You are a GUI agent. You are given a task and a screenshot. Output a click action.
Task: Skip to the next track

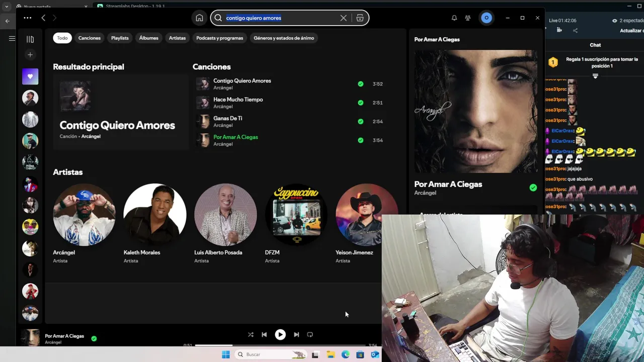coord(296,334)
